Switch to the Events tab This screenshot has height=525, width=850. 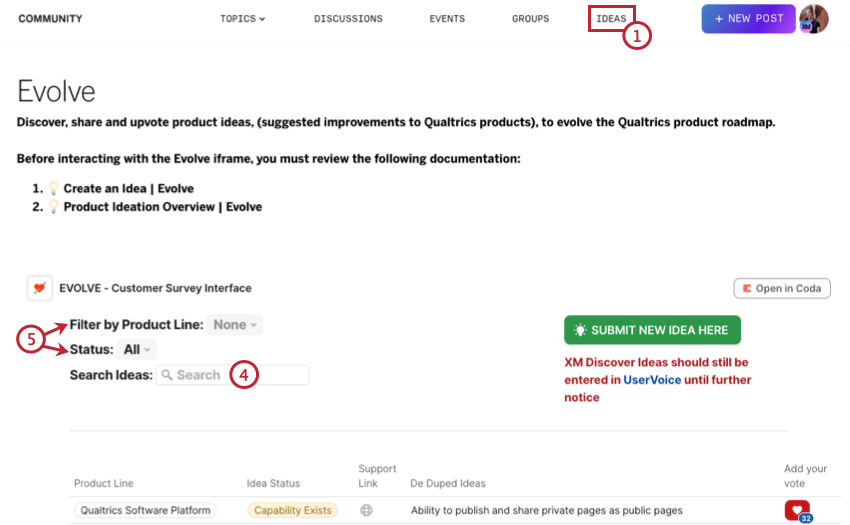[447, 18]
